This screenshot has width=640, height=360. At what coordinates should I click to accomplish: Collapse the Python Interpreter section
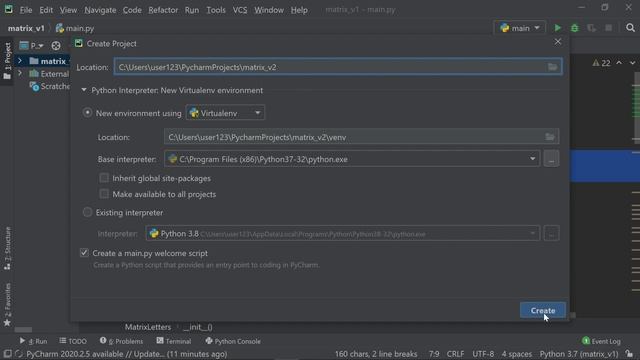coord(84,90)
